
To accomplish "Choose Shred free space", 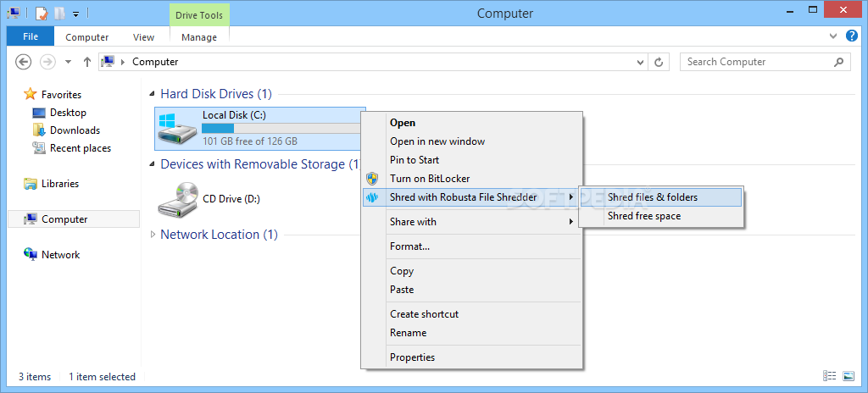I will click(x=660, y=216).
